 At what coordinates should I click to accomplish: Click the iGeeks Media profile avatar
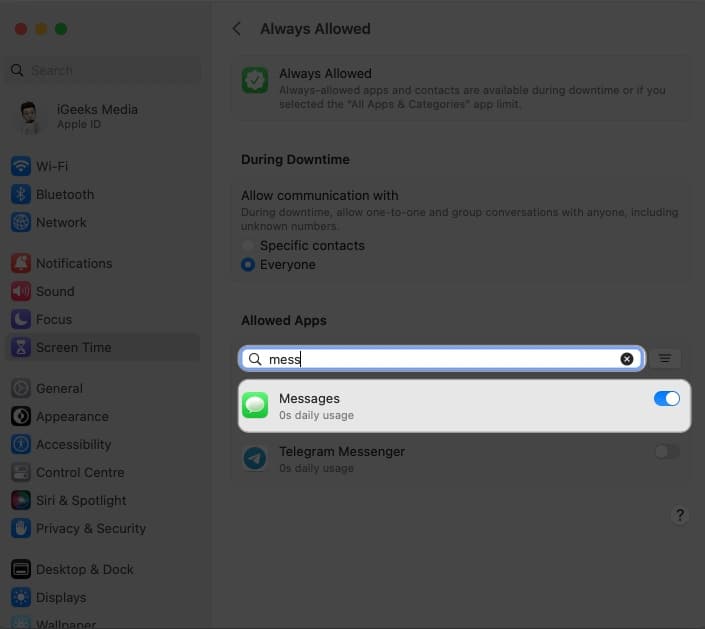pyautogui.click(x=29, y=116)
